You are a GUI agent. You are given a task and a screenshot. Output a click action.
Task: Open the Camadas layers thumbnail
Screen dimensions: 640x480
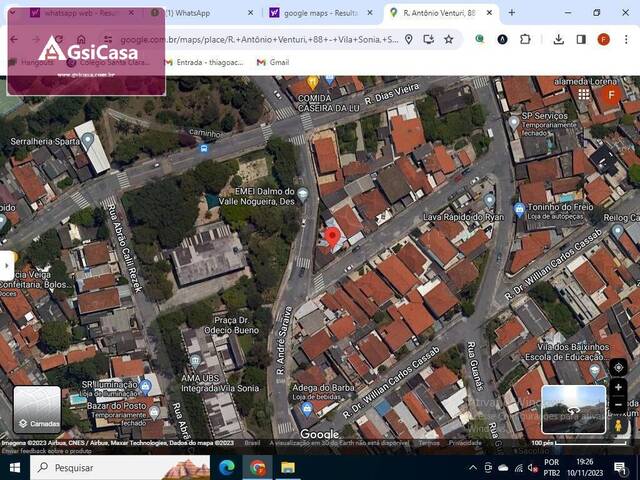[x=37, y=409]
